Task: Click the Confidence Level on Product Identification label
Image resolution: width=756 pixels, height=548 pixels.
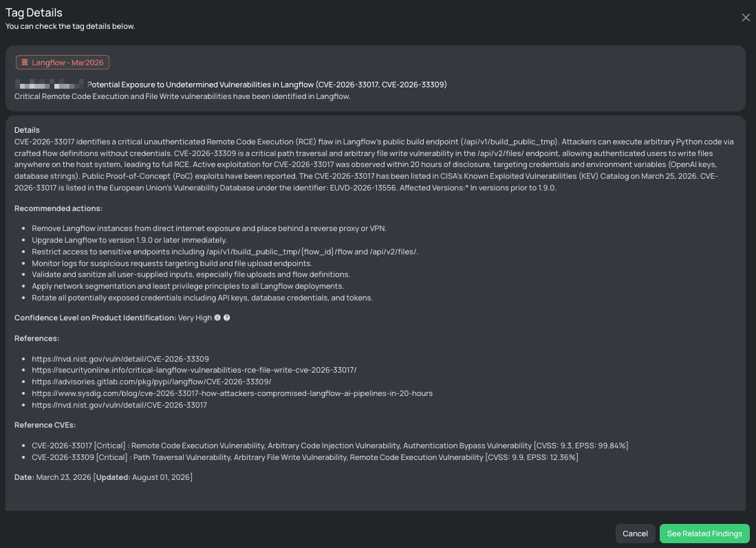Action: (x=95, y=318)
